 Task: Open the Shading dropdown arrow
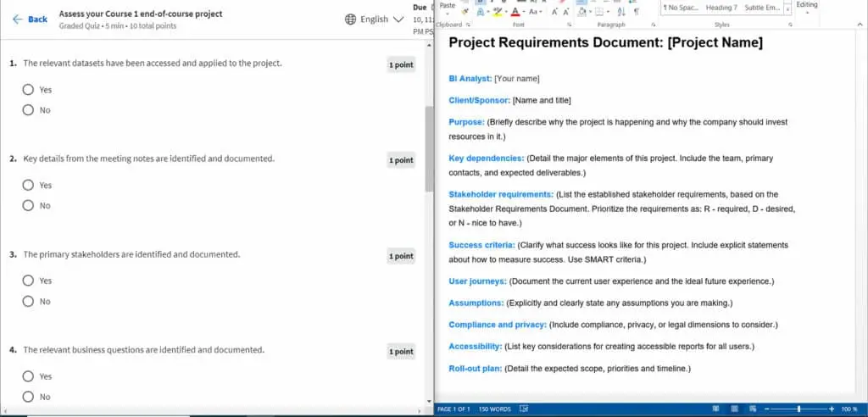[x=590, y=12]
